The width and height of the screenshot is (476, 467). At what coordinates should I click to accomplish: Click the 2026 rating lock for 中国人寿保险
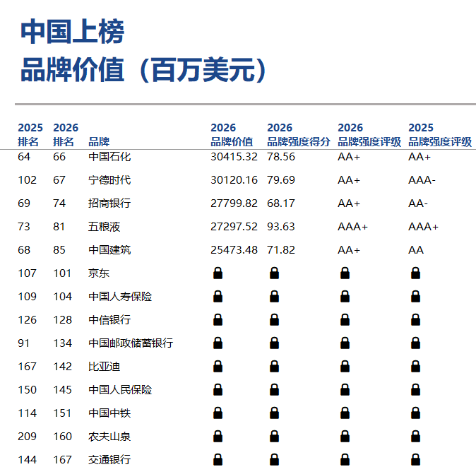345,296
